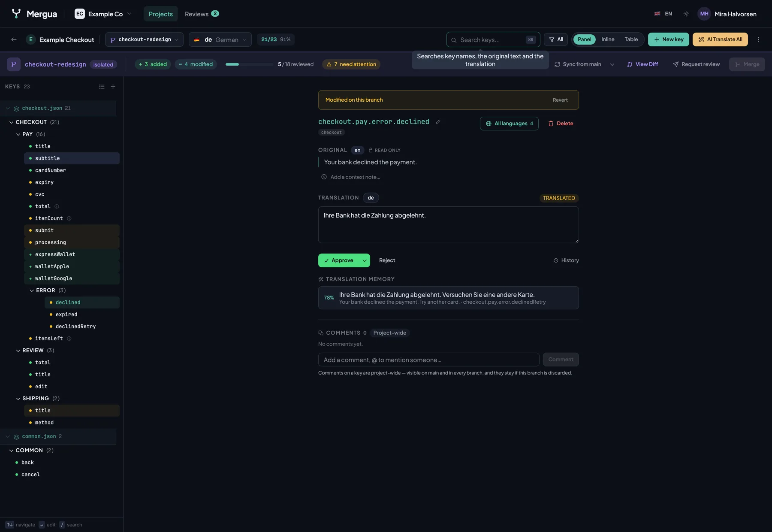The width and height of the screenshot is (772, 532).
Task: Collapse the ERROR group in key tree
Action: [x=32, y=290]
